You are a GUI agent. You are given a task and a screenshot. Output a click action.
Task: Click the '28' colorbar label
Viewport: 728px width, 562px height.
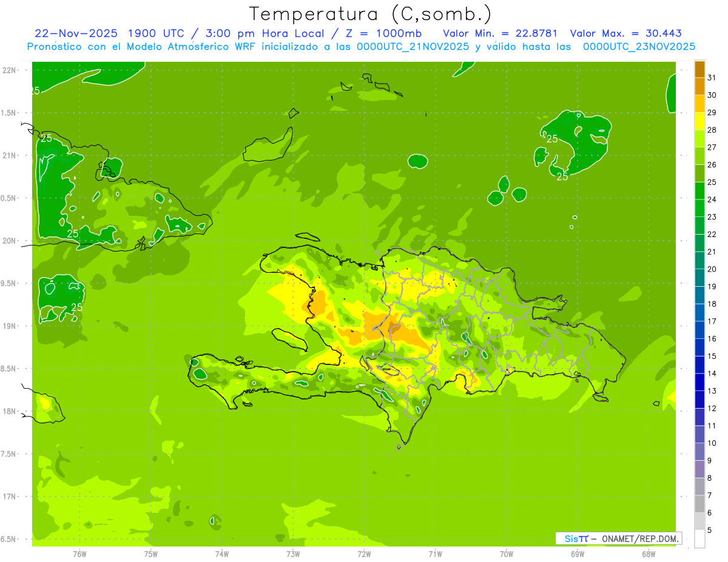(712, 130)
